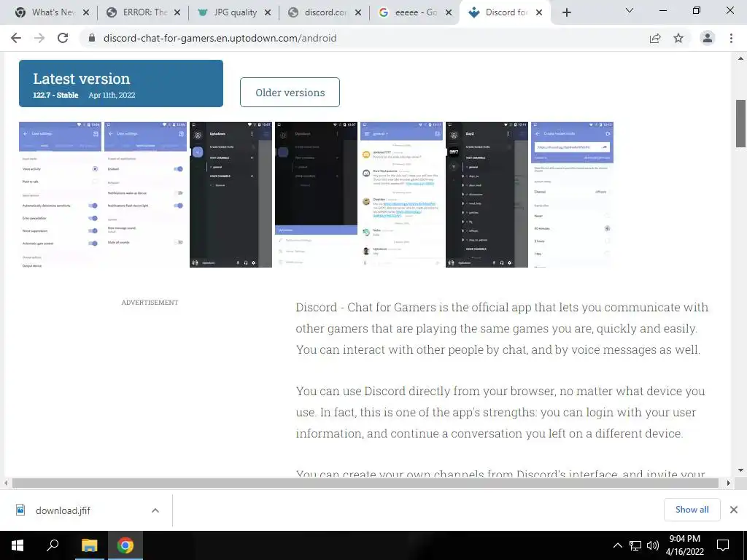Image resolution: width=747 pixels, height=560 pixels.
Task: Open seventh create instant invite screenshot
Action: pyautogui.click(x=572, y=194)
